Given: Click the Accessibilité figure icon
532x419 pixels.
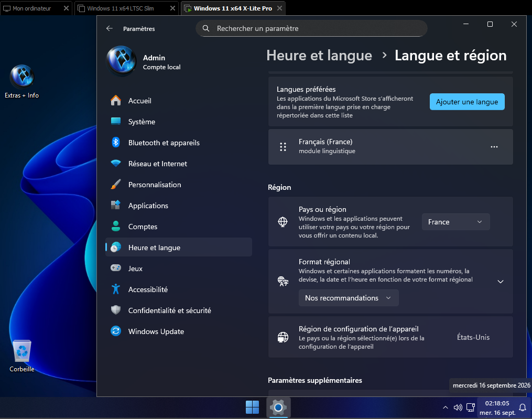Looking at the screenshot, I should click(116, 289).
